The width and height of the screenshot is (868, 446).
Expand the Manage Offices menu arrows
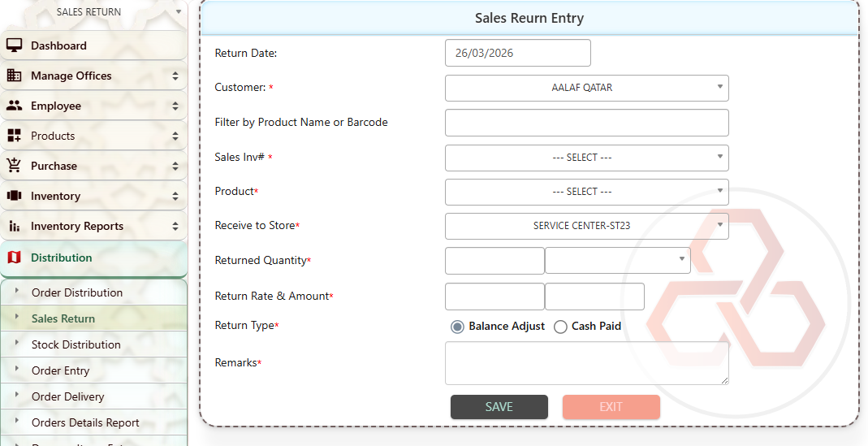coord(175,76)
